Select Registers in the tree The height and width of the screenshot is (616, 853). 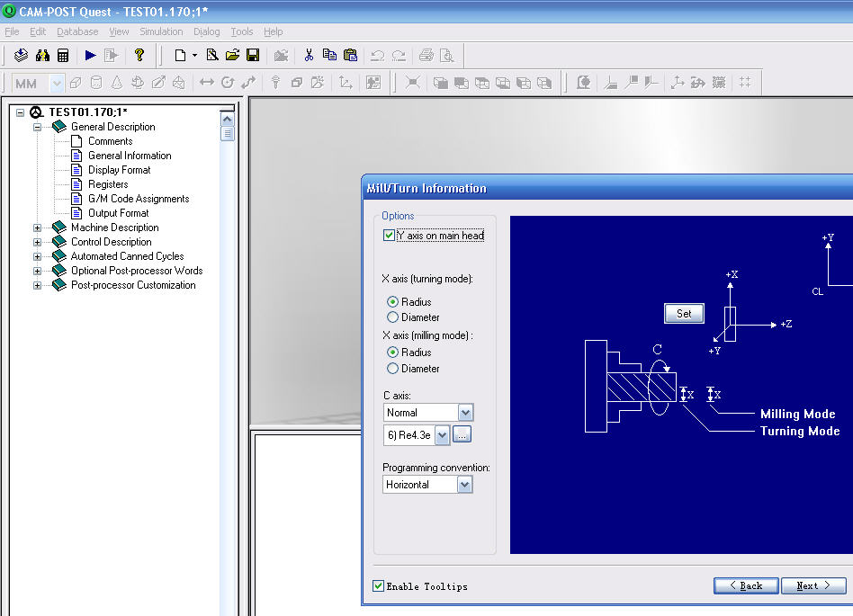108,184
